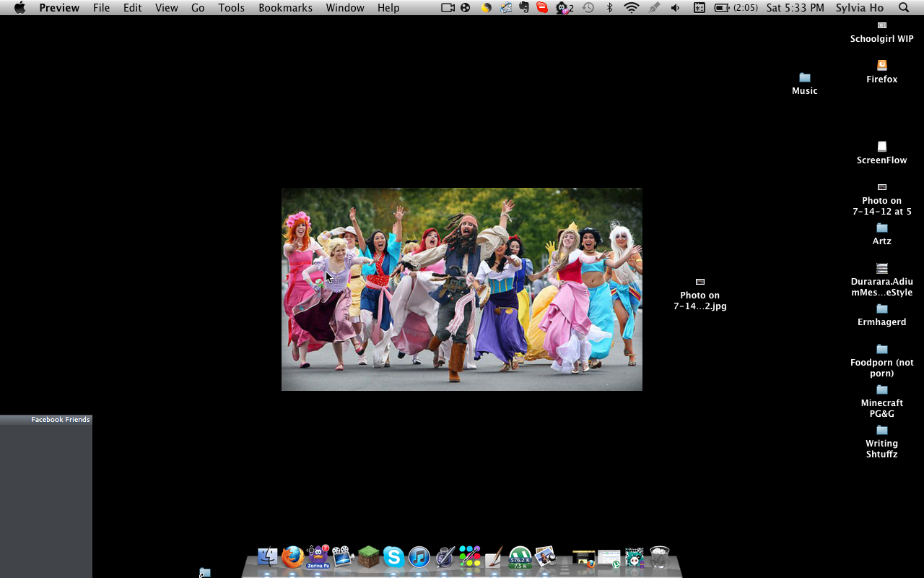Open the Window menu
924x578 pixels.
point(345,8)
